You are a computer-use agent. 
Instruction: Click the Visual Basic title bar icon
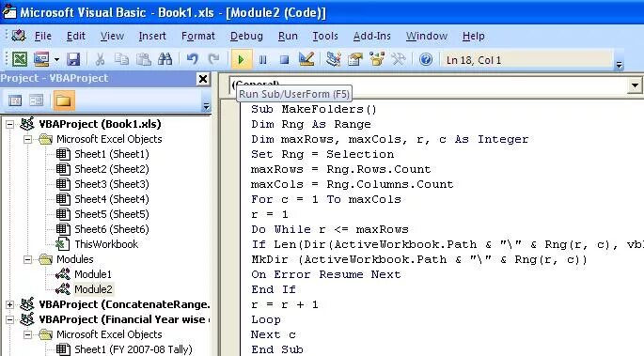pos(8,12)
